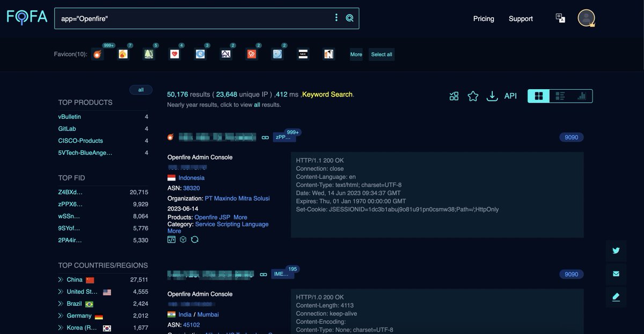This screenshot has height=334, width=644.
Task: Click the FOFA logo
Action: point(26,18)
